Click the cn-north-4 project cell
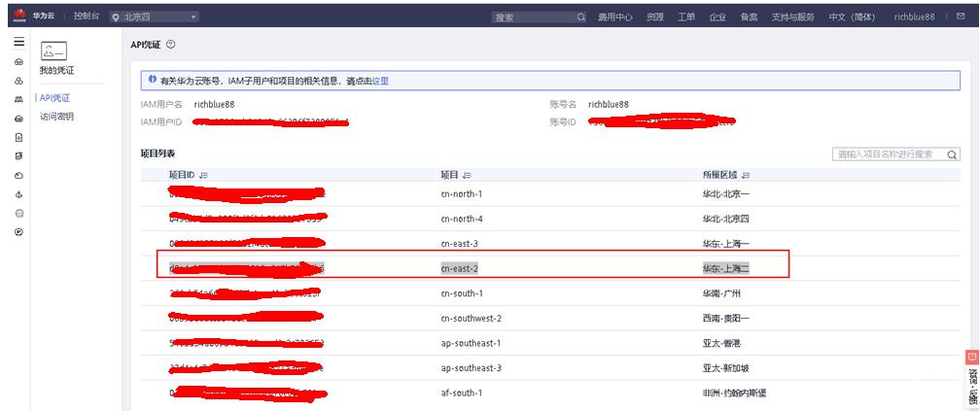The image size is (980, 411). click(x=461, y=219)
